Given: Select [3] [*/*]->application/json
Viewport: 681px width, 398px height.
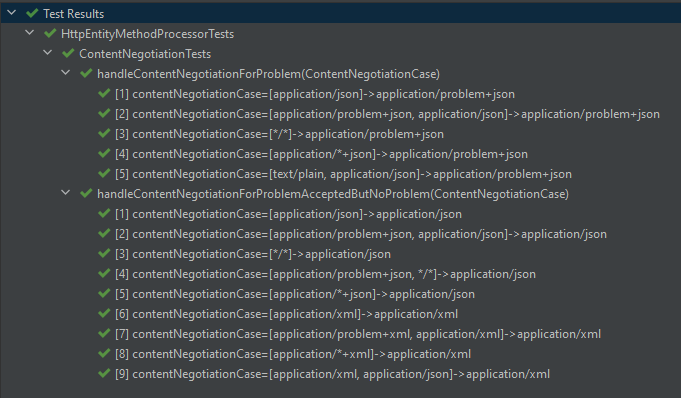Looking at the screenshot, I should pyautogui.click(x=253, y=254).
